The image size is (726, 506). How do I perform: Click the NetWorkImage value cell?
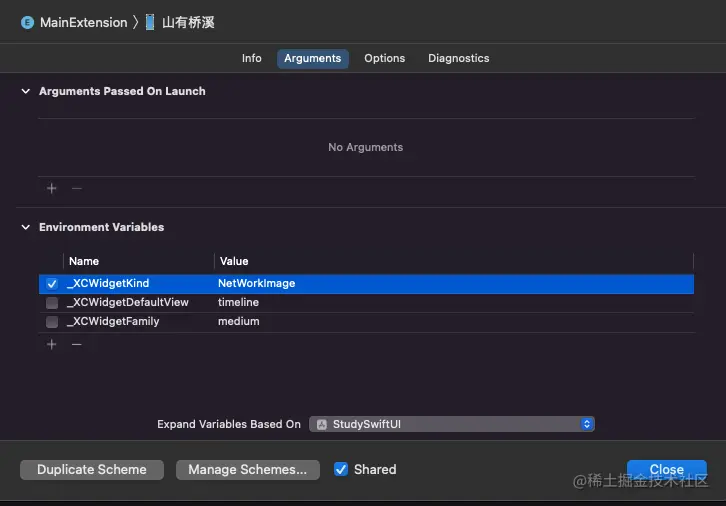tap(257, 283)
